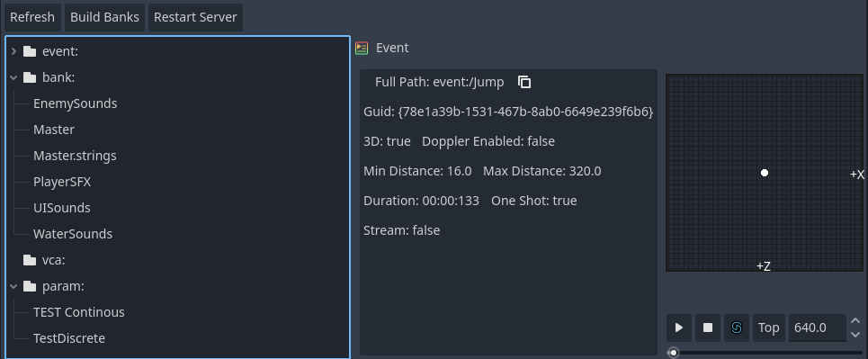This screenshot has width=868, height=359.
Task: Click '3D: true' text
Action: 387,141
